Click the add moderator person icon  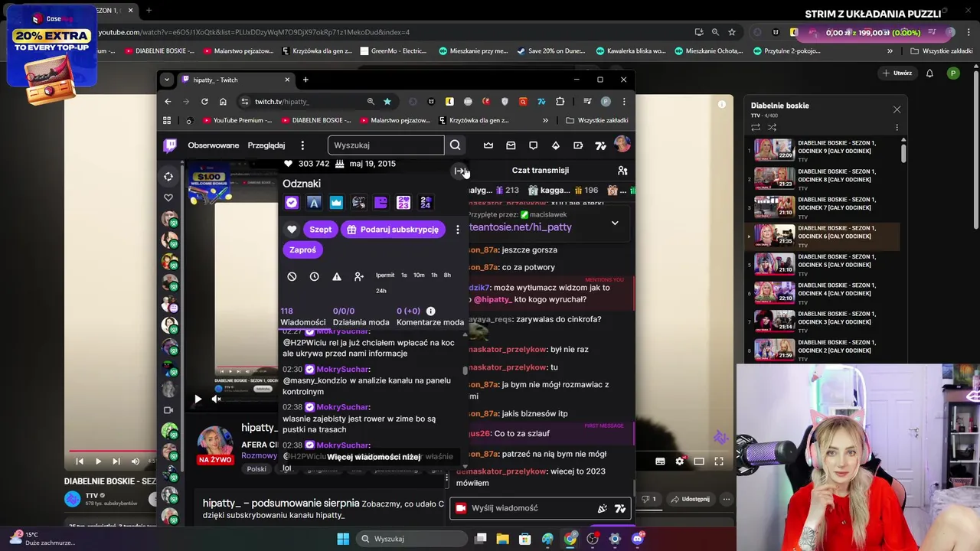coord(358,276)
